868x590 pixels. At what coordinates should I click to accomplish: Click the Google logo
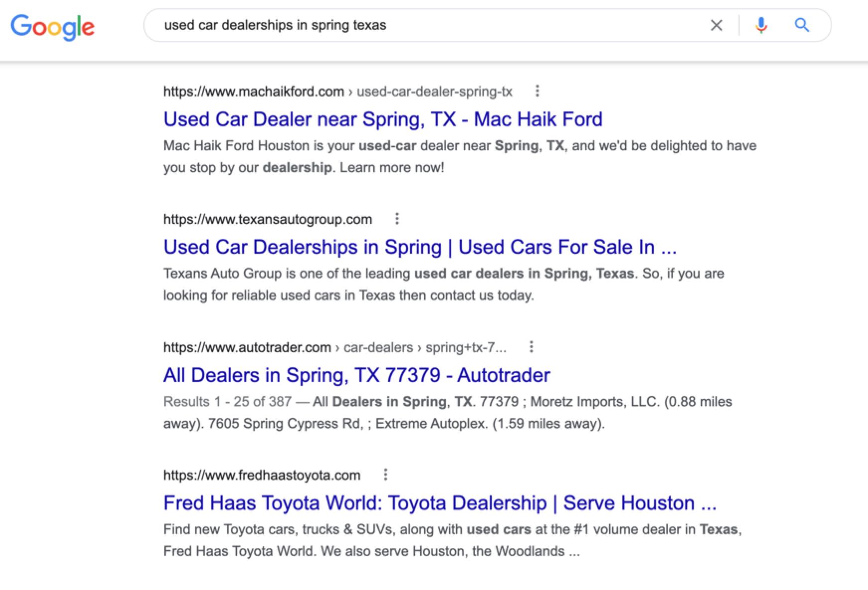click(52, 27)
